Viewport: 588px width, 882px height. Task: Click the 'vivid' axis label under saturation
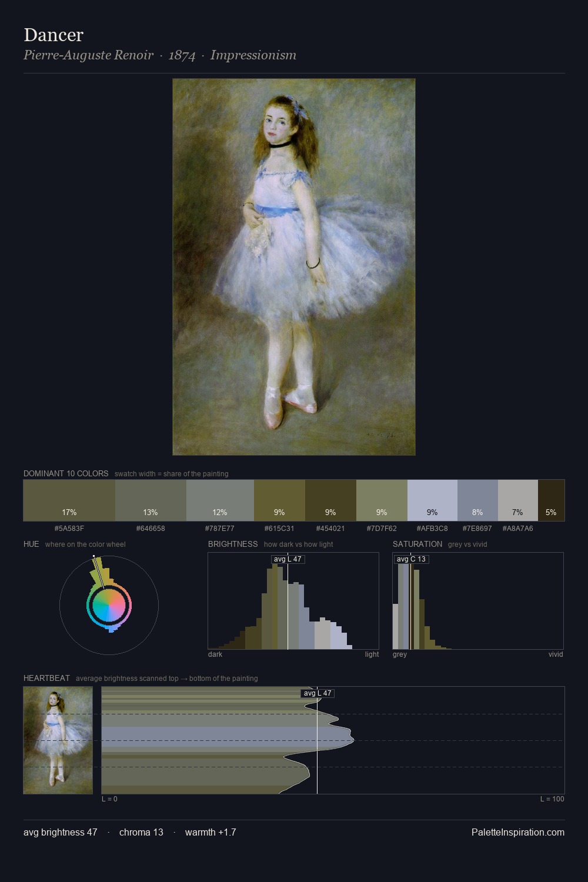pyautogui.click(x=556, y=654)
